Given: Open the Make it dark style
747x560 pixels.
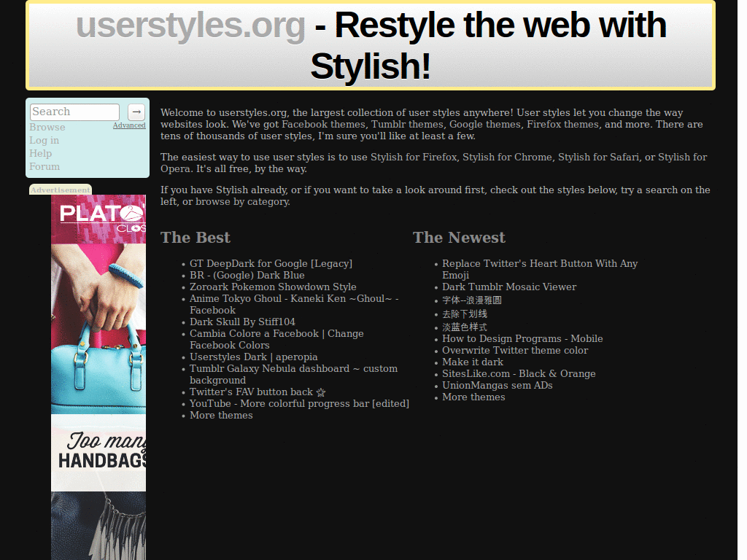Looking at the screenshot, I should pyautogui.click(x=473, y=362).
